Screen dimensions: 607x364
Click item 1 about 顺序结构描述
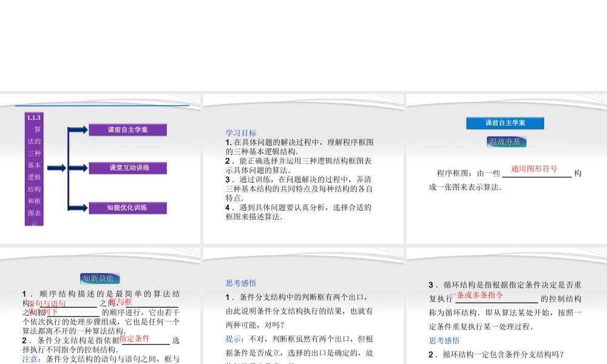(x=101, y=312)
